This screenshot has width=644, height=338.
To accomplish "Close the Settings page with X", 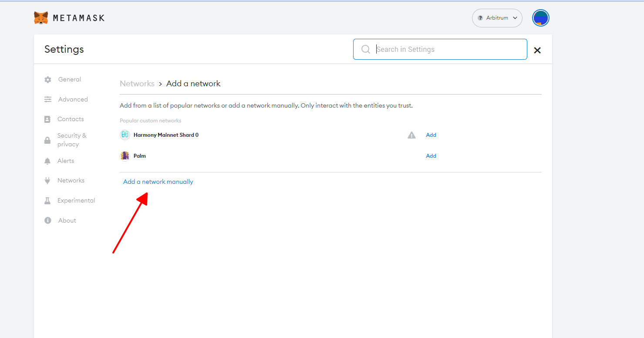I will coord(537,50).
